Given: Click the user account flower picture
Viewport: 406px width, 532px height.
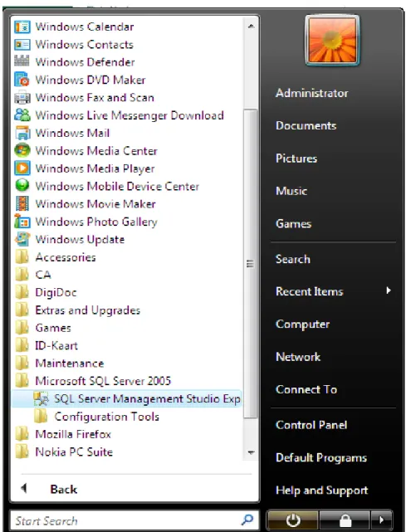Looking at the screenshot, I should pos(332,41).
